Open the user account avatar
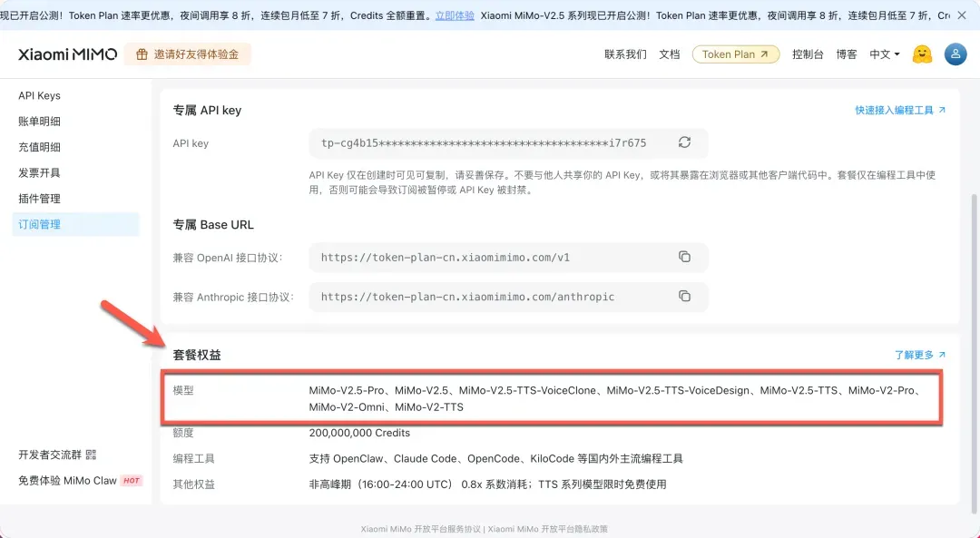Viewport: 980px width, 538px height. point(955,54)
